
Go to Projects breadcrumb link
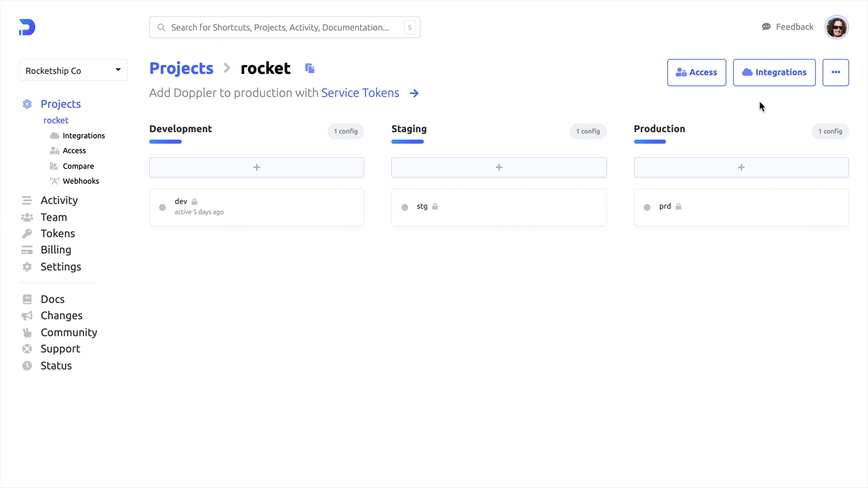click(x=181, y=68)
